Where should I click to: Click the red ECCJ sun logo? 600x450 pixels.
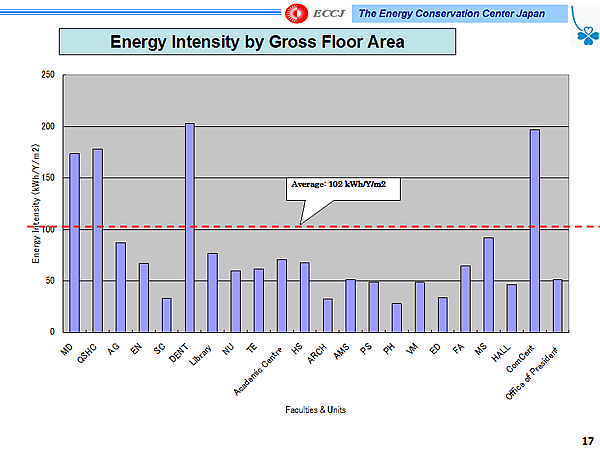click(x=296, y=13)
